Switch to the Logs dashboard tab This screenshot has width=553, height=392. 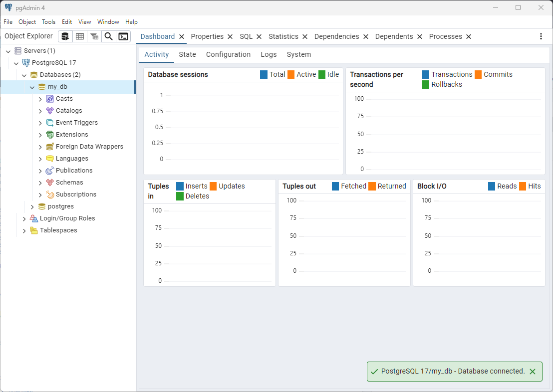269,55
